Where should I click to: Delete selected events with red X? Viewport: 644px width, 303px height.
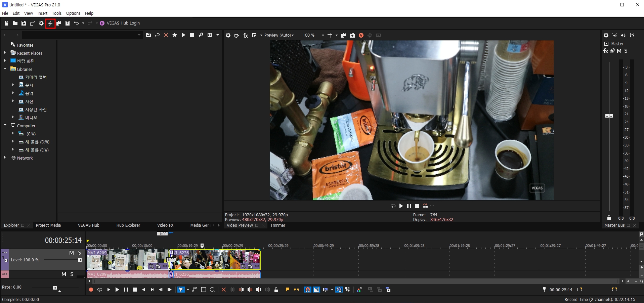[x=224, y=290]
